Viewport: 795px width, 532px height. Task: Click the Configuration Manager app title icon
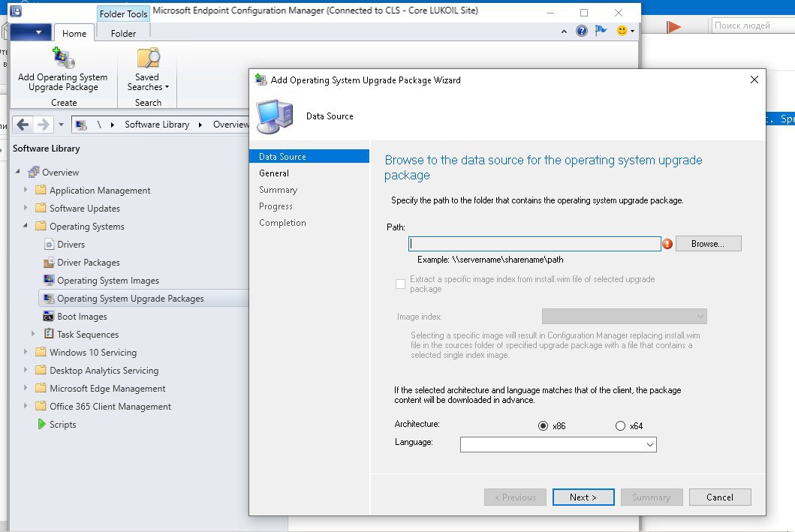click(x=16, y=11)
